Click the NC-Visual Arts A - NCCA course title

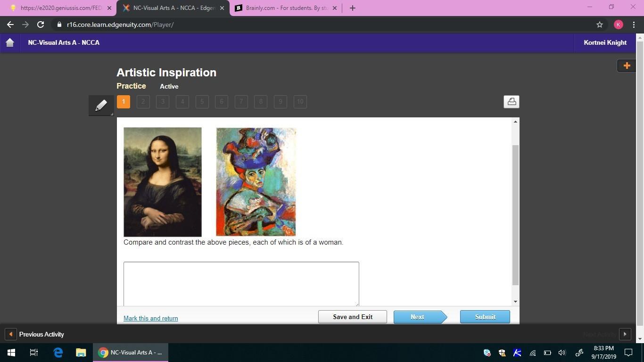pos(64,42)
